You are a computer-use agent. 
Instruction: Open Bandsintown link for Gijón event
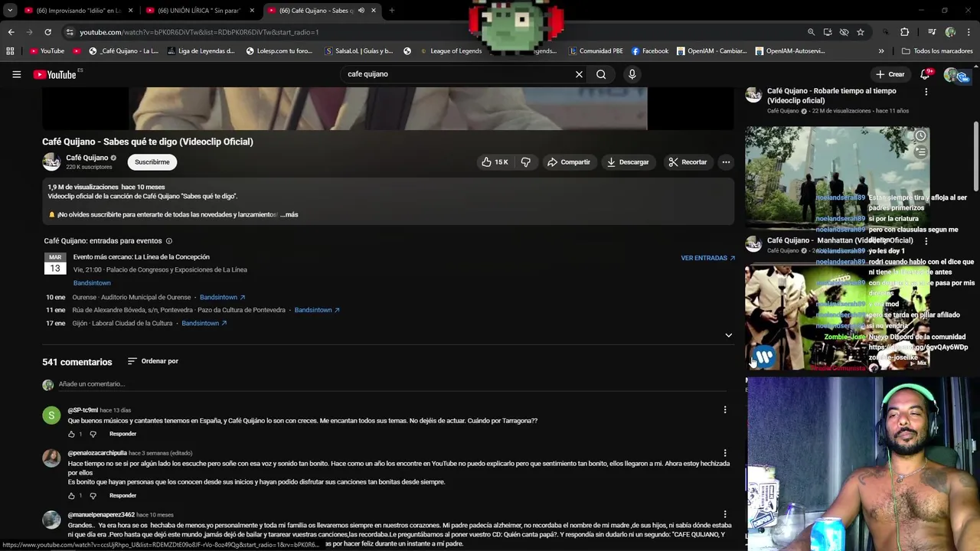[x=204, y=323]
